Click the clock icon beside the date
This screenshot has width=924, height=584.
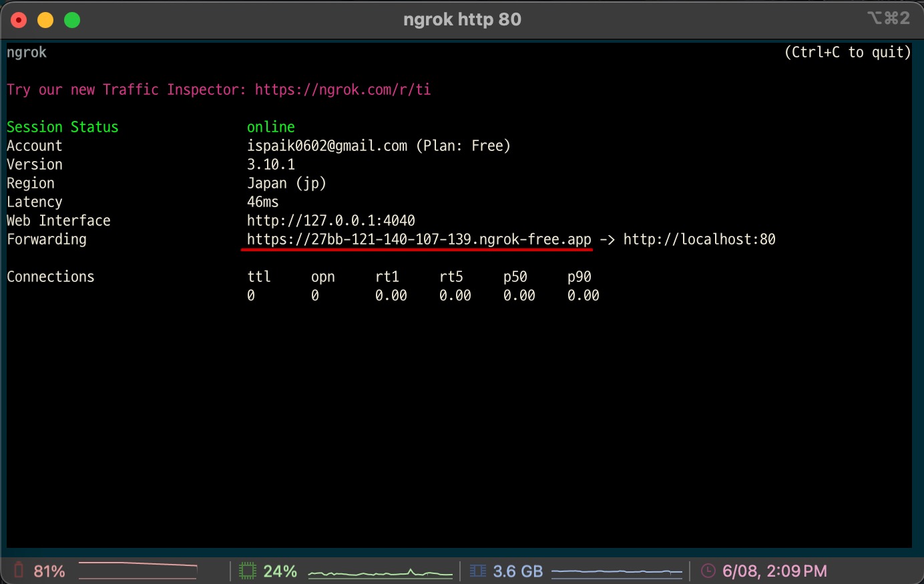click(x=708, y=571)
